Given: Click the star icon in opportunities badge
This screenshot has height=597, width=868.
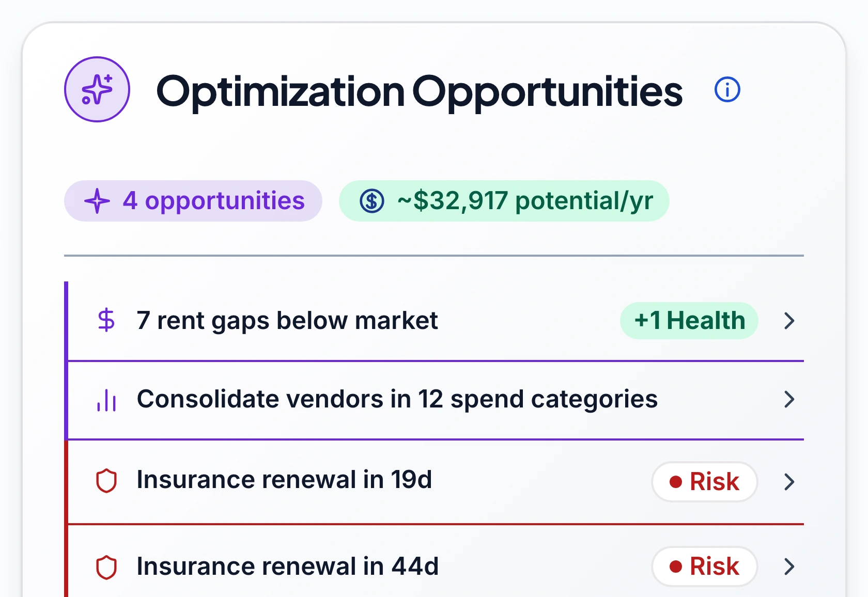Looking at the screenshot, I should 97,201.
